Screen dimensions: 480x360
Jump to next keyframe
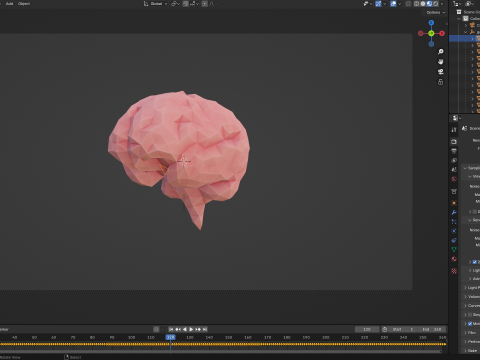coord(198,329)
